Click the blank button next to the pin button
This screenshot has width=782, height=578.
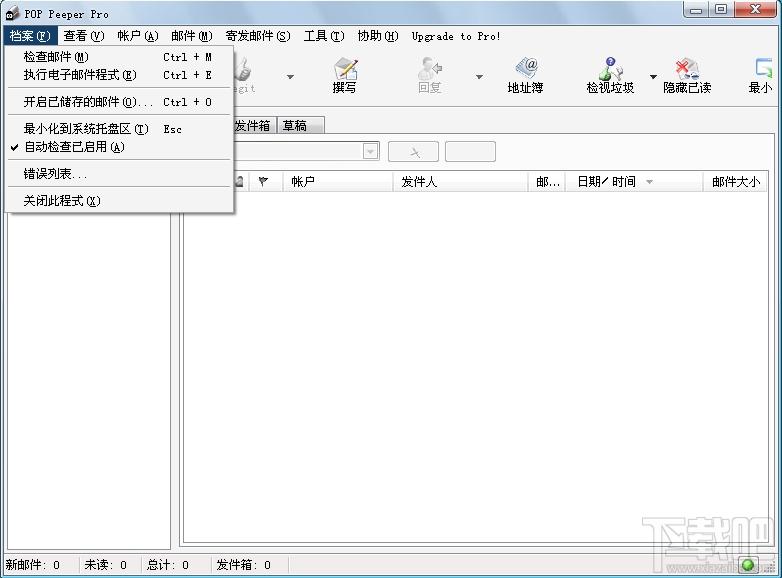coord(470,152)
